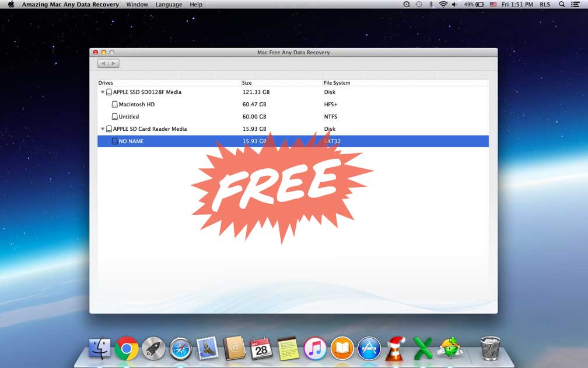588x368 pixels.
Task: Open the Calendar dock icon
Action: pos(261,349)
